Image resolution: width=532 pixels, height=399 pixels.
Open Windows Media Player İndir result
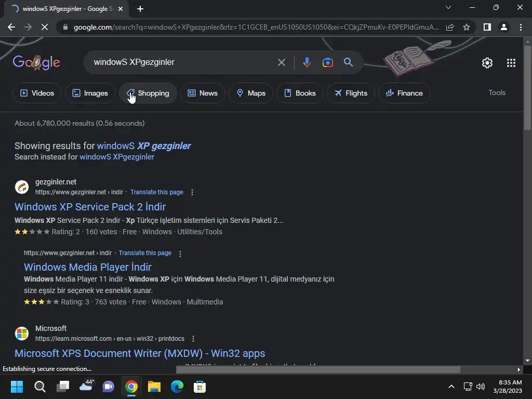tap(87, 267)
